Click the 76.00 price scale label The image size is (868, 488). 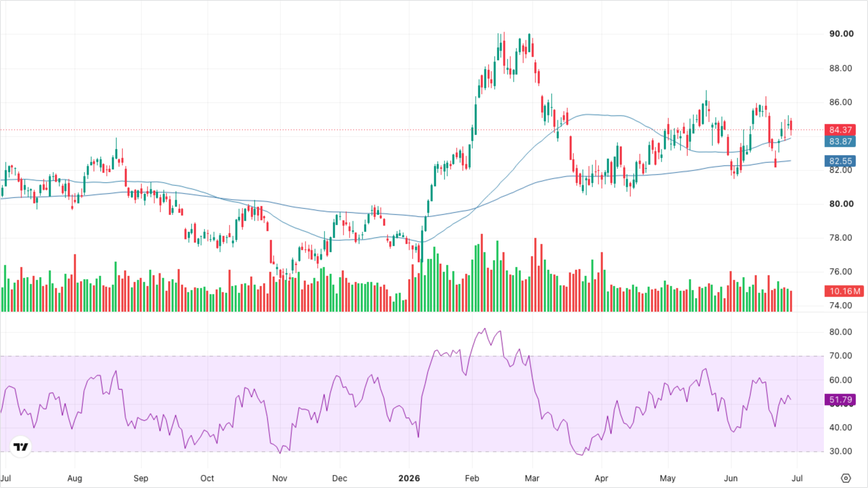pyautogui.click(x=841, y=271)
